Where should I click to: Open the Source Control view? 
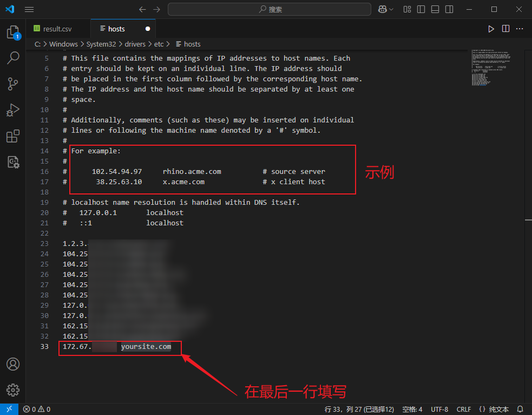(13, 83)
